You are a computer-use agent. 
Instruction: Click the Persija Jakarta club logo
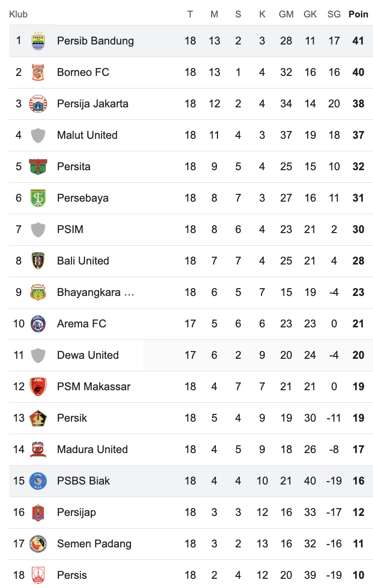coord(38,103)
